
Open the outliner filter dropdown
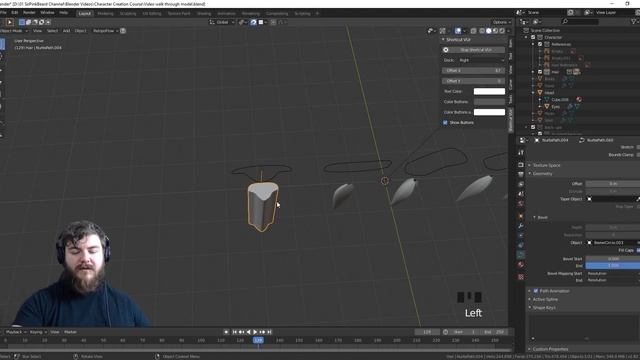(635, 22)
